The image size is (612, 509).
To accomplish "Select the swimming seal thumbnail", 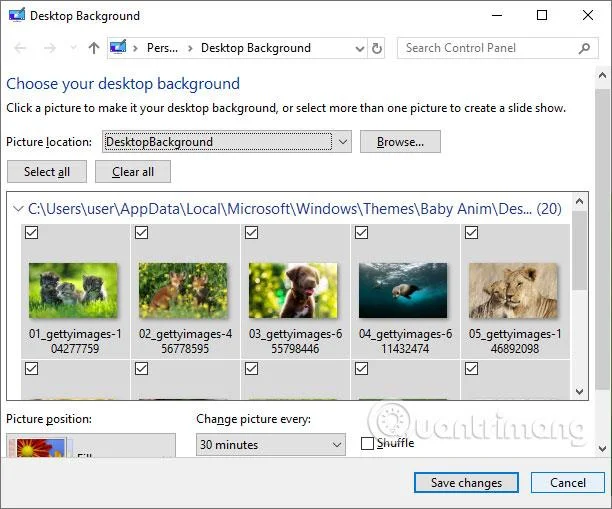I will (x=403, y=290).
